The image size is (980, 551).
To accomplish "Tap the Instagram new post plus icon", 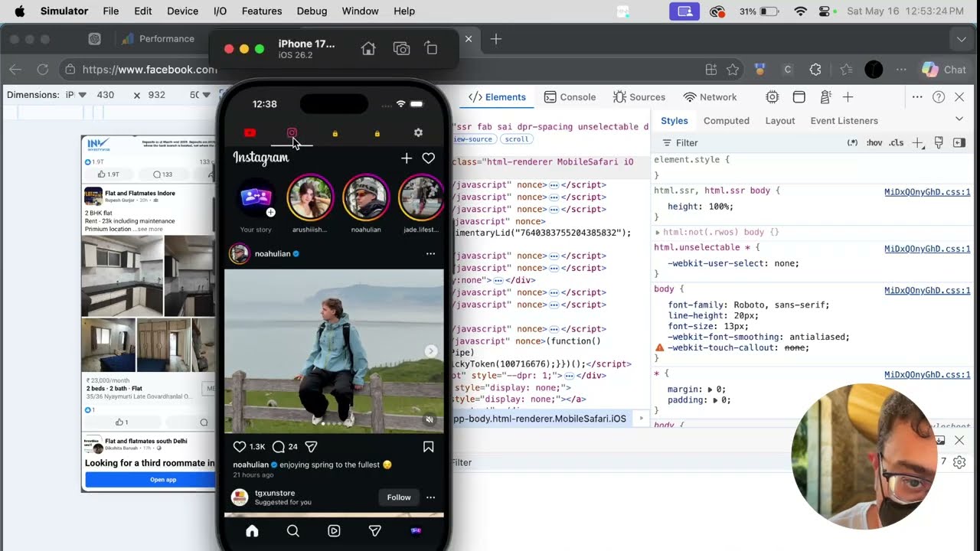I will pyautogui.click(x=407, y=158).
